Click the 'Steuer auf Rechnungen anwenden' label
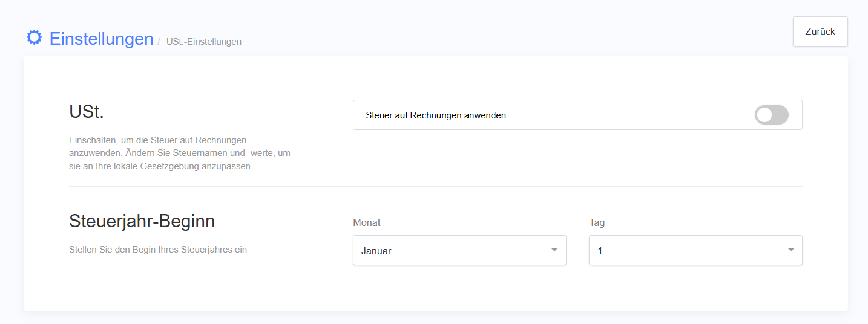 coord(436,115)
